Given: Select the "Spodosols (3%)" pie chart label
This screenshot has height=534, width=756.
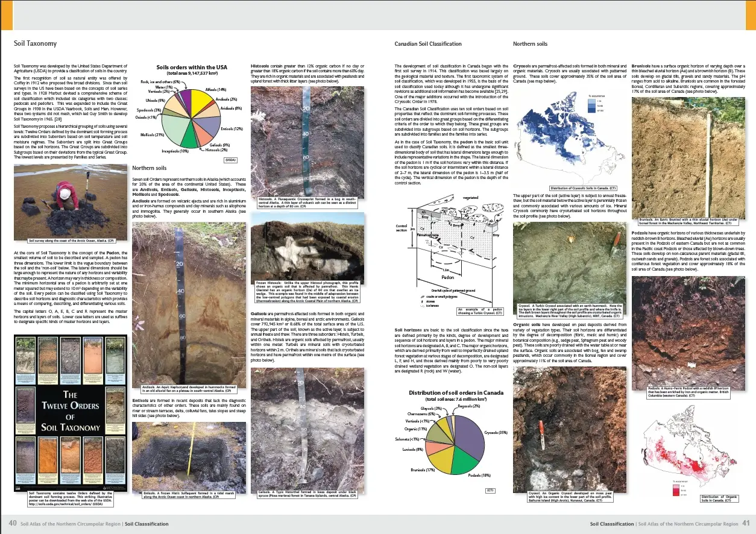Looking at the screenshot, I should coord(150,110).
